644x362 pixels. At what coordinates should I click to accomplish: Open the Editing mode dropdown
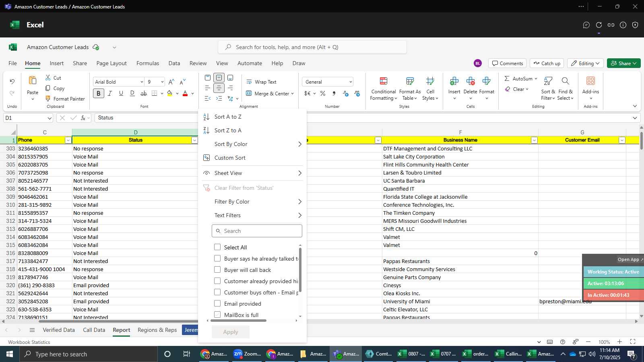(x=585, y=63)
